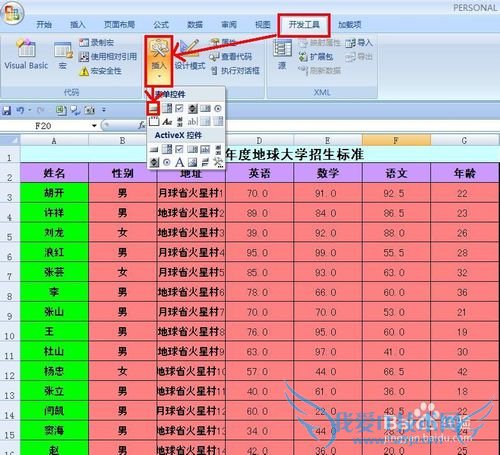The width and height of the screenshot is (500, 455).
Task: Open ActiveX More Controls icon
Action: (218, 162)
